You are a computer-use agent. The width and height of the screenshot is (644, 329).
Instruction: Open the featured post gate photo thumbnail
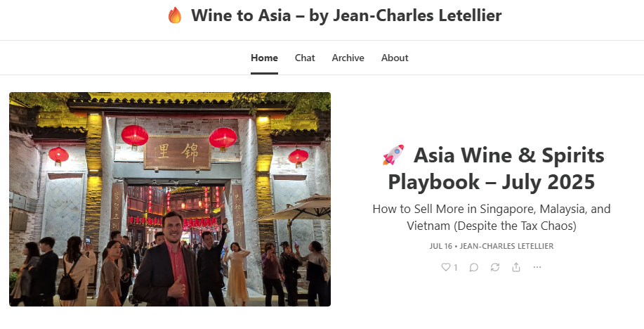click(x=170, y=199)
